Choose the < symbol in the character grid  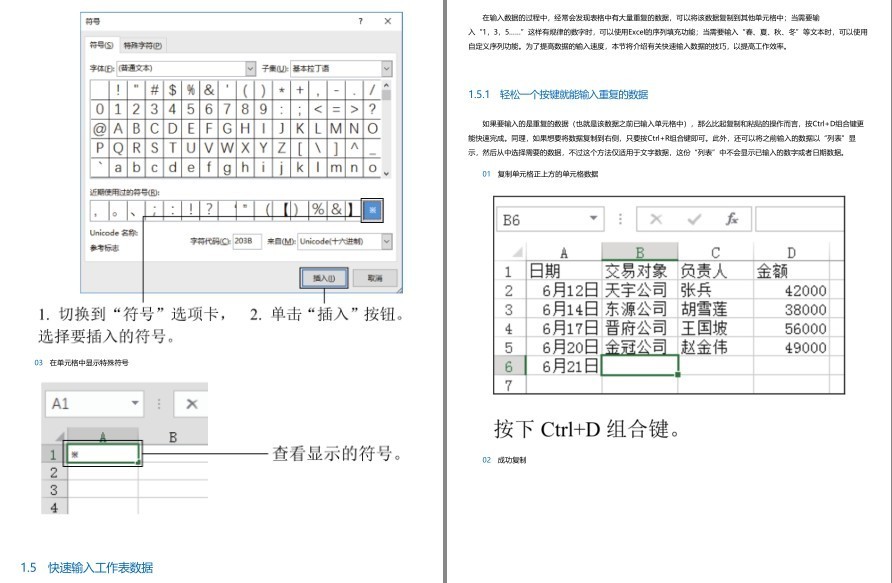point(318,109)
